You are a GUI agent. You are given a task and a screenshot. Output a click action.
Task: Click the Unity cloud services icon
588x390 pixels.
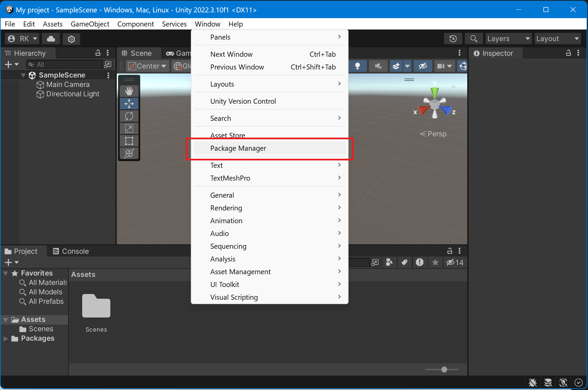pyautogui.click(x=51, y=39)
